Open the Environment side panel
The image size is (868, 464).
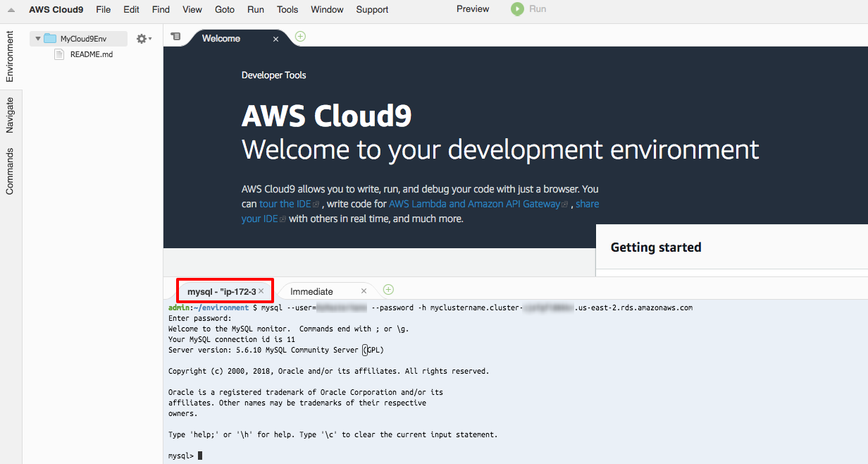pos(10,56)
